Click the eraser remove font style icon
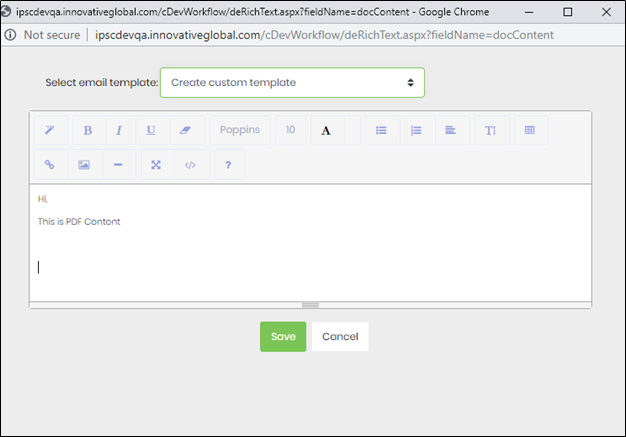This screenshot has width=626, height=437. pos(186,130)
